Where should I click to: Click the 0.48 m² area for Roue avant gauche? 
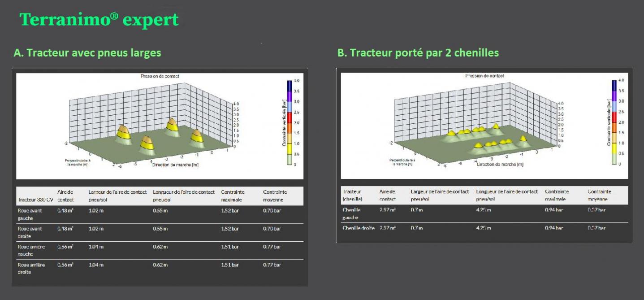coord(65,210)
